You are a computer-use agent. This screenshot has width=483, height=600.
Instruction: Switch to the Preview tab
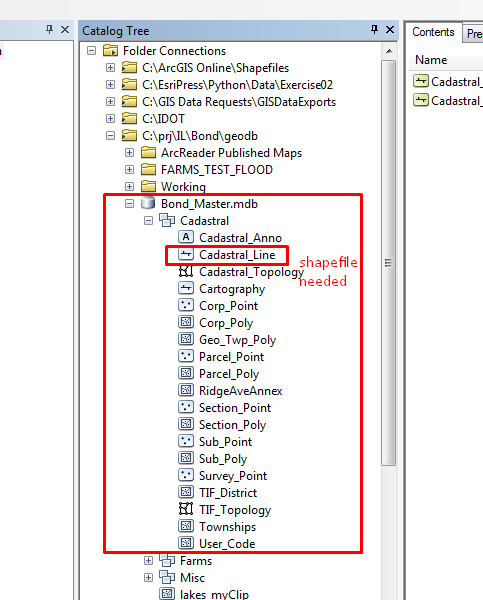click(x=473, y=34)
